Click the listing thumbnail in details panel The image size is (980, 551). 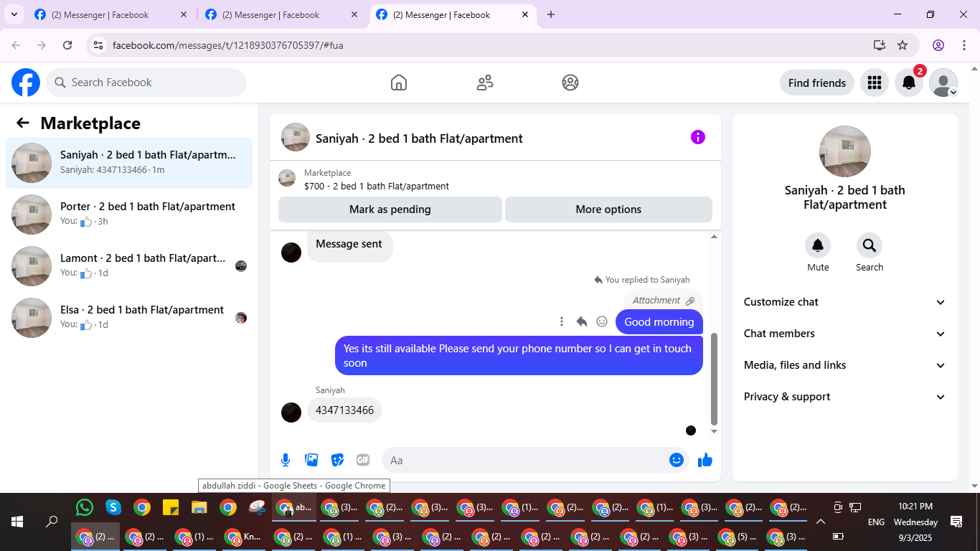[x=845, y=151]
